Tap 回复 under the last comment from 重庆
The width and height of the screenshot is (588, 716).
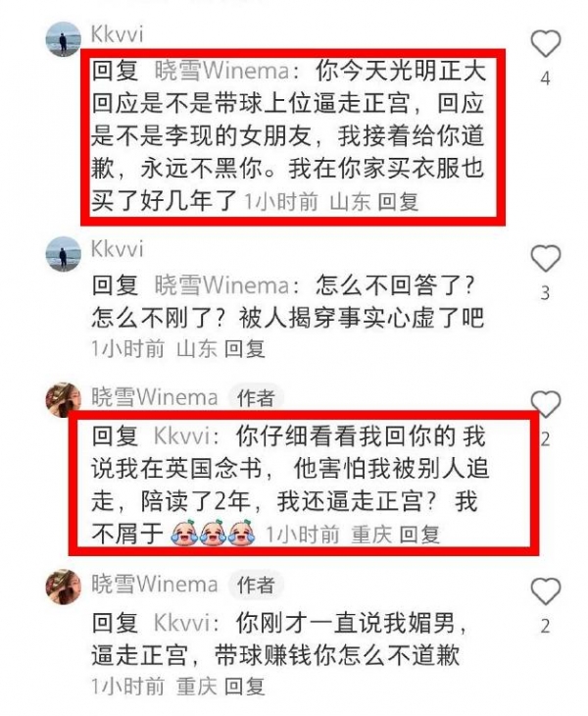click(244, 686)
